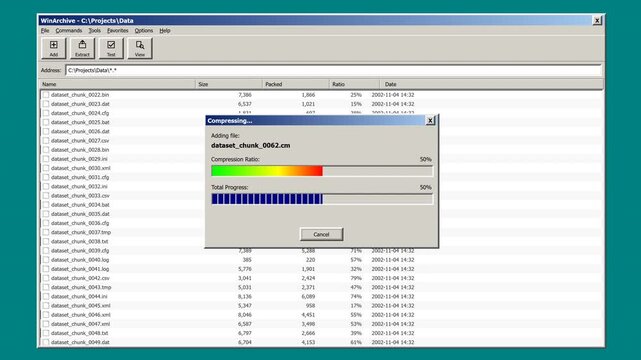
Task: Select file name dataset_chunk_0040.log
Action: point(80,260)
